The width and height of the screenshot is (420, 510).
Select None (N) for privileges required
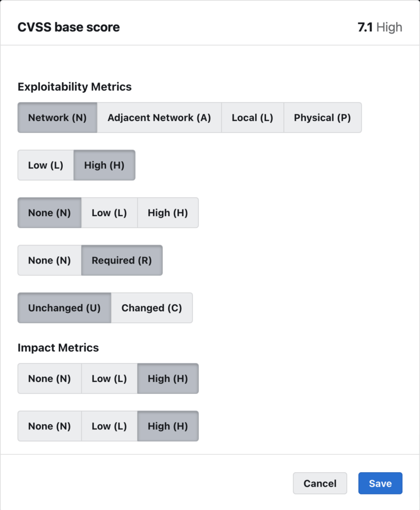coord(49,213)
